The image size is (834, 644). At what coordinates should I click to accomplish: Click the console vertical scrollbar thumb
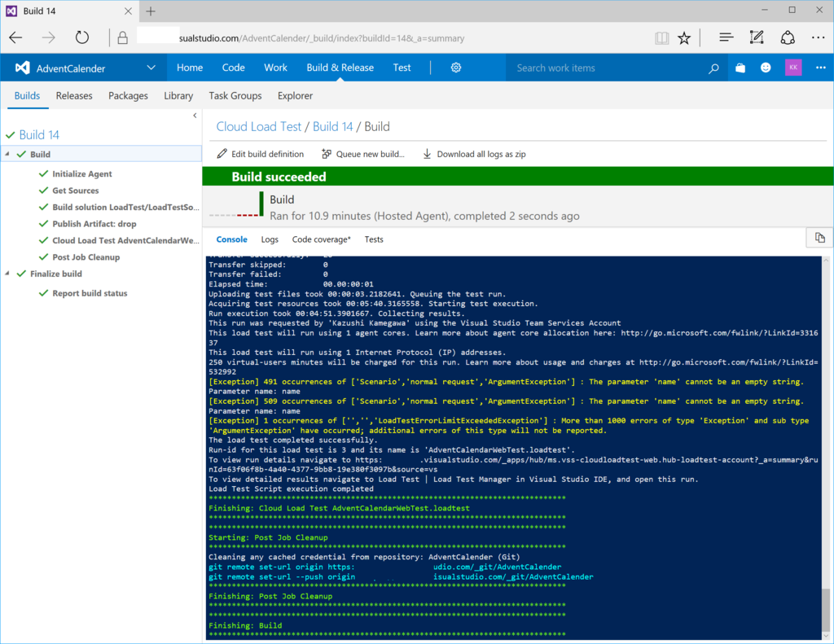pos(826,609)
